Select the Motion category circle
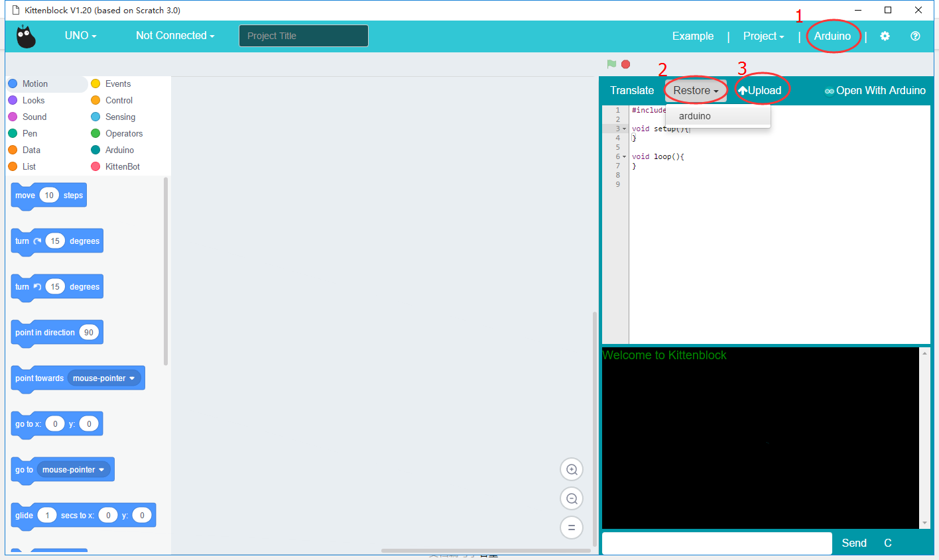The width and height of the screenshot is (939, 560). pyautogui.click(x=13, y=84)
